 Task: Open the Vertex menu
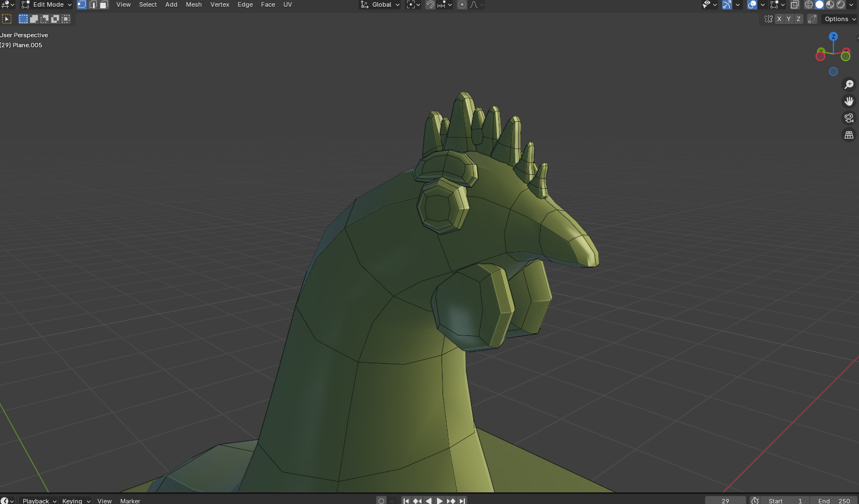220,4
